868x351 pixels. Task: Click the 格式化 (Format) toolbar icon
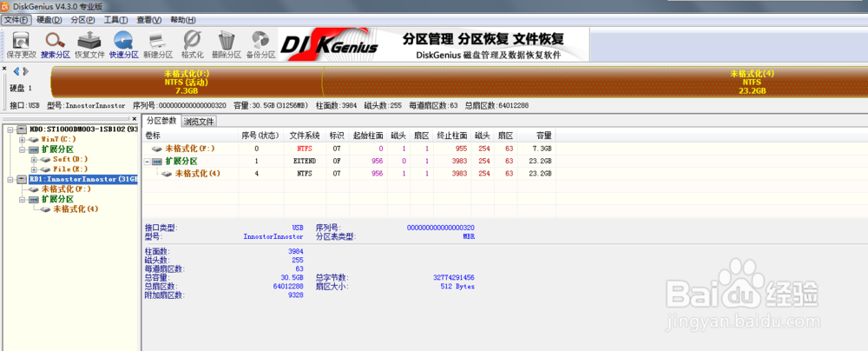coord(192,44)
